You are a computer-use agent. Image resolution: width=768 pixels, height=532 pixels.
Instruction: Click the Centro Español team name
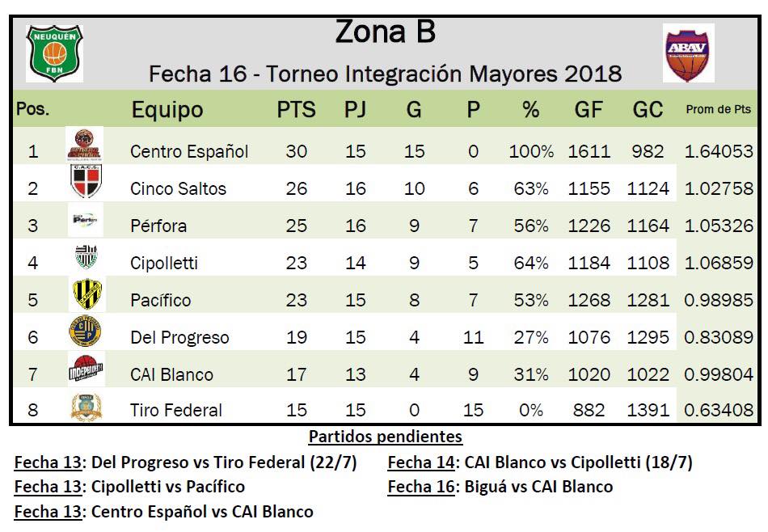click(x=189, y=151)
